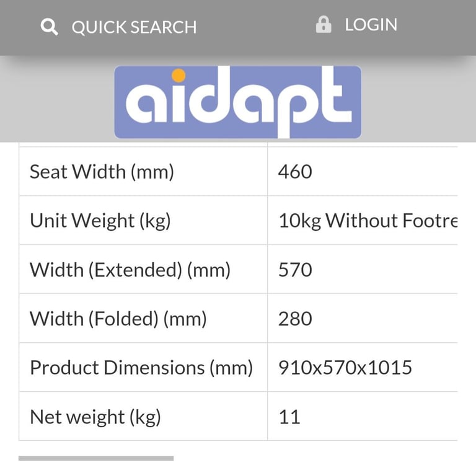Select the Unit Weight (kg) label
This screenshot has height=470, width=476.
point(100,220)
